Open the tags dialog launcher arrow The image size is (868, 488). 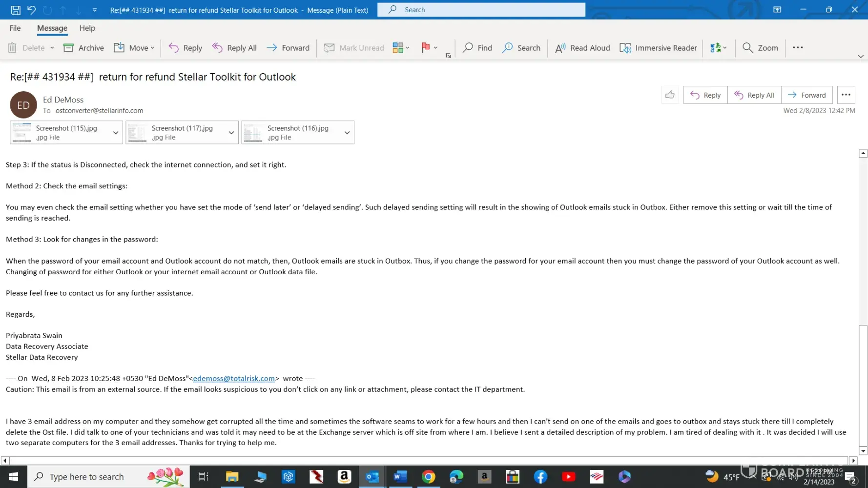[x=448, y=56]
